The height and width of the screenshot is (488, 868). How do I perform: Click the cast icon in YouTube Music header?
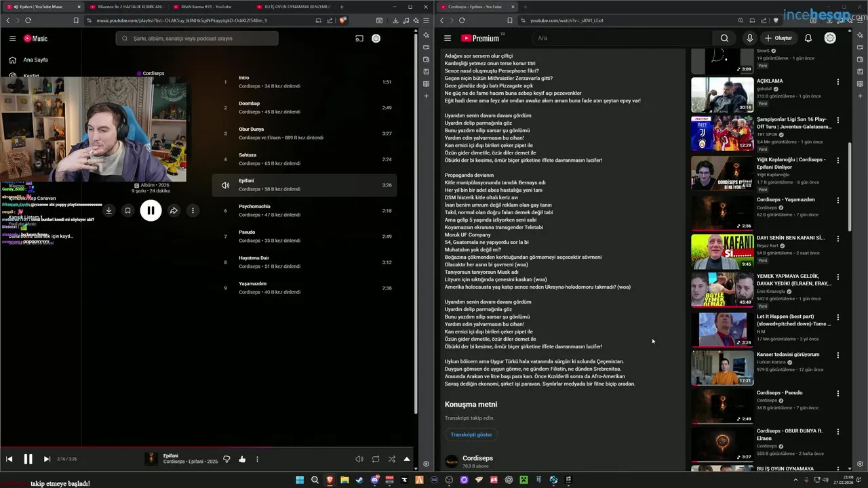(x=359, y=39)
